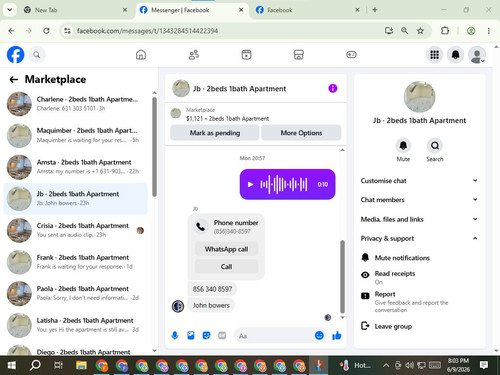The height and width of the screenshot is (375, 500).
Task: Open the Facebook logo home link
Action: (15, 55)
